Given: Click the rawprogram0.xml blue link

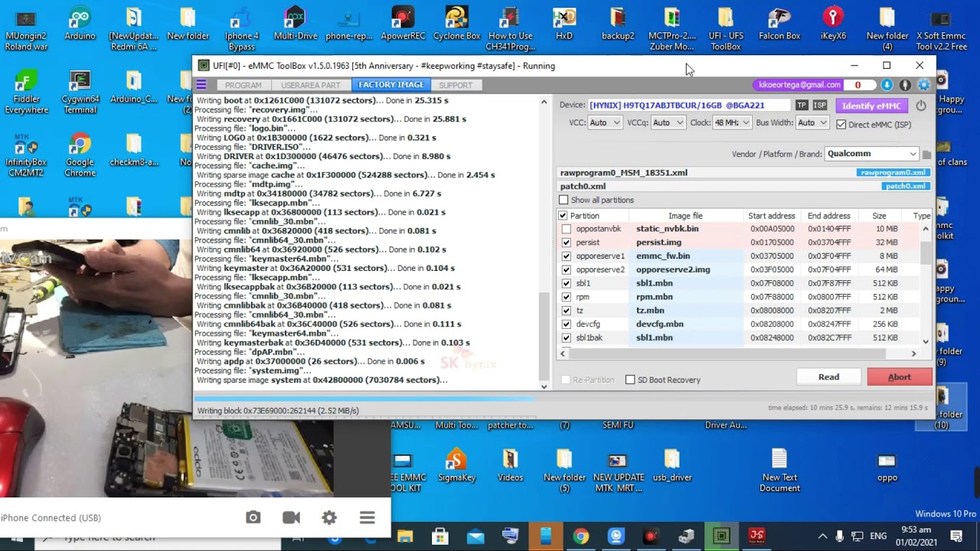Looking at the screenshot, I should point(892,173).
